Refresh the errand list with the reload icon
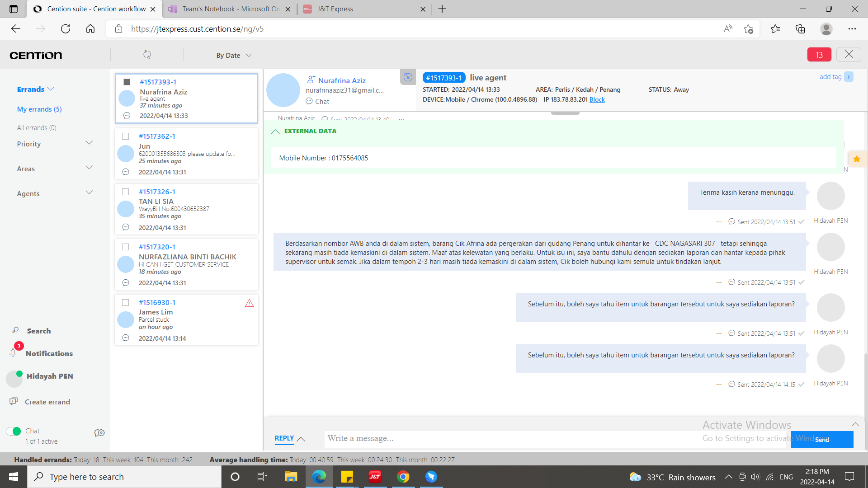Viewport: 868px width, 488px height. coord(147,55)
